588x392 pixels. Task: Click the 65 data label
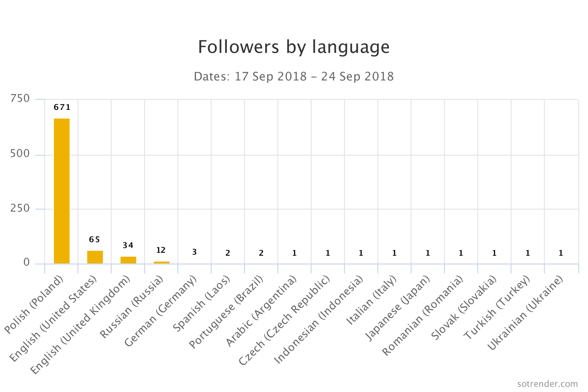coord(94,240)
